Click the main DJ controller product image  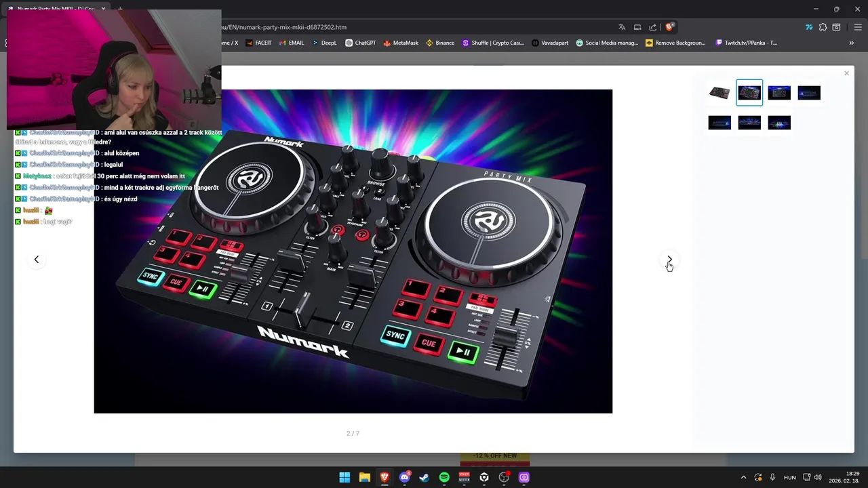353,251
